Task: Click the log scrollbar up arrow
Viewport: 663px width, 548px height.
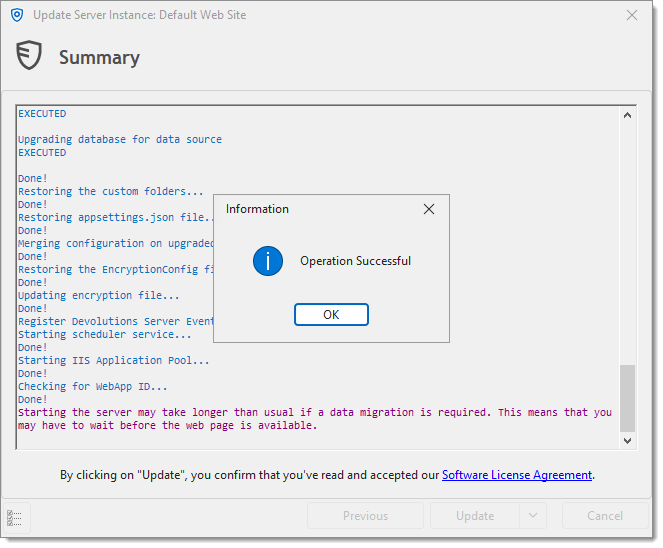Action: (x=627, y=115)
